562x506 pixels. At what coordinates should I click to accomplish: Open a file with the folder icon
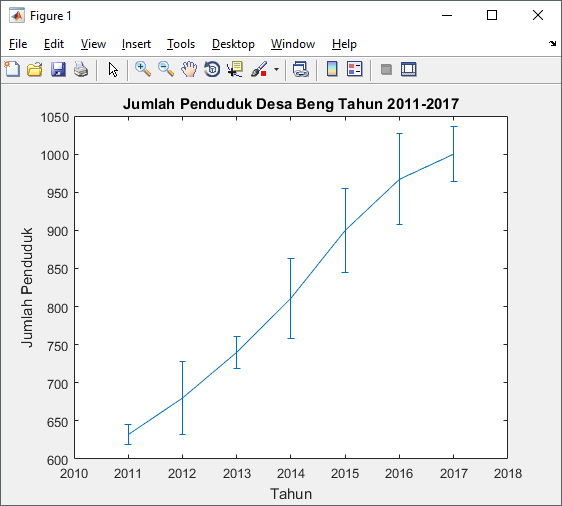click(35, 69)
